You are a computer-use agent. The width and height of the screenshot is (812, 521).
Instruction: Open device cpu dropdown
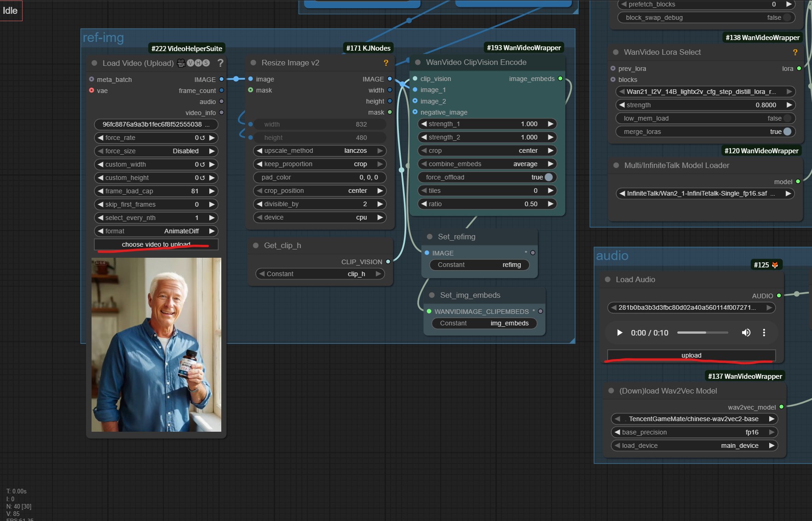320,217
